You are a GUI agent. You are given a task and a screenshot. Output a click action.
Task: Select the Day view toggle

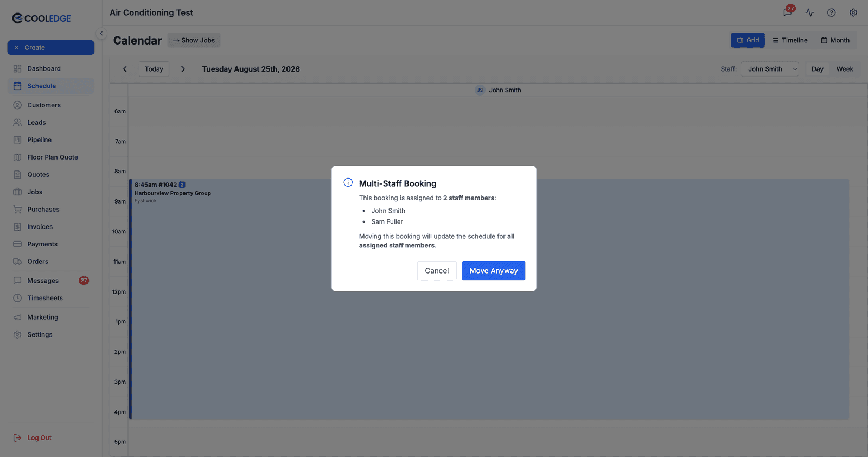coord(818,69)
